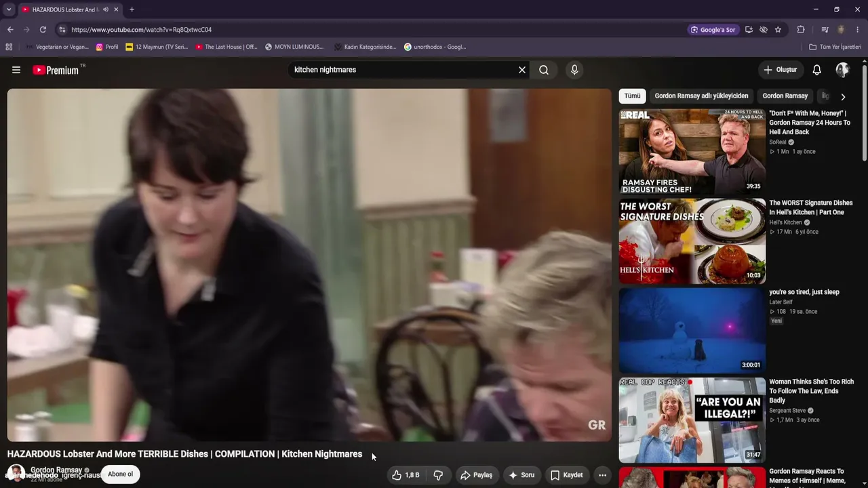Open the Kadın Kategorisinde bookmark

(x=365, y=47)
